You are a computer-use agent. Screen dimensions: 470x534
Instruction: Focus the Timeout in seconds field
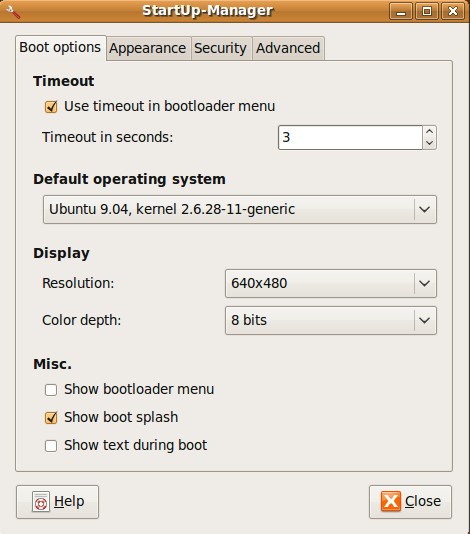[x=350, y=138]
